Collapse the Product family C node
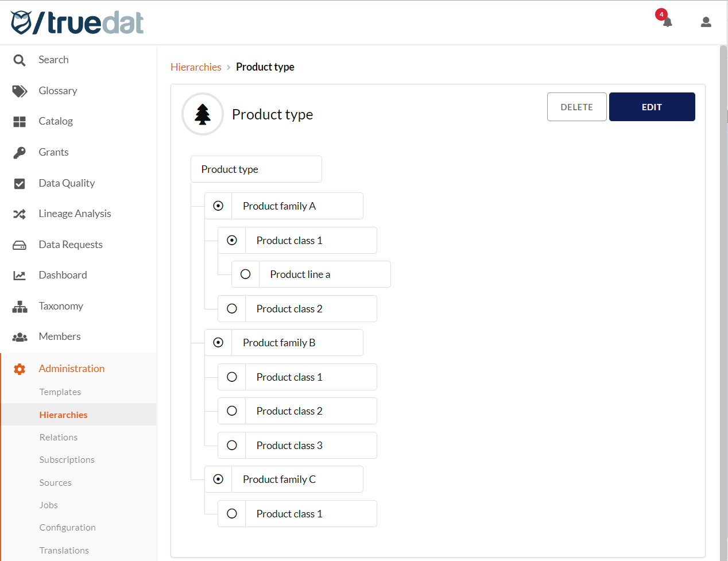Screen dimensions: 728x561 point(218,479)
